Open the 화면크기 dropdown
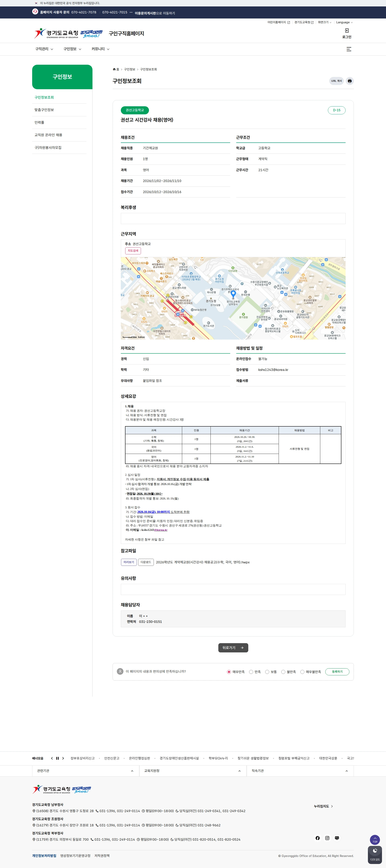Viewport: 386px width, 868px height. (x=325, y=23)
